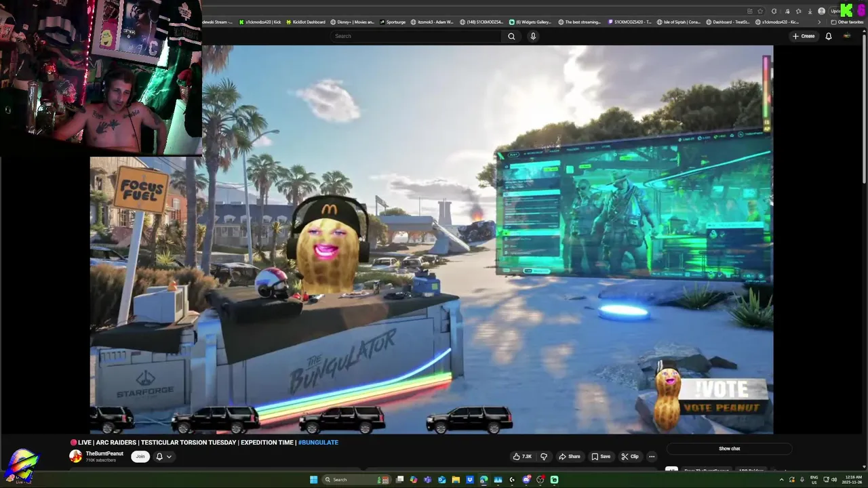868x488 pixels.
Task: Open TheBurntPeanut channel avatar
Action: coord(75,456)
